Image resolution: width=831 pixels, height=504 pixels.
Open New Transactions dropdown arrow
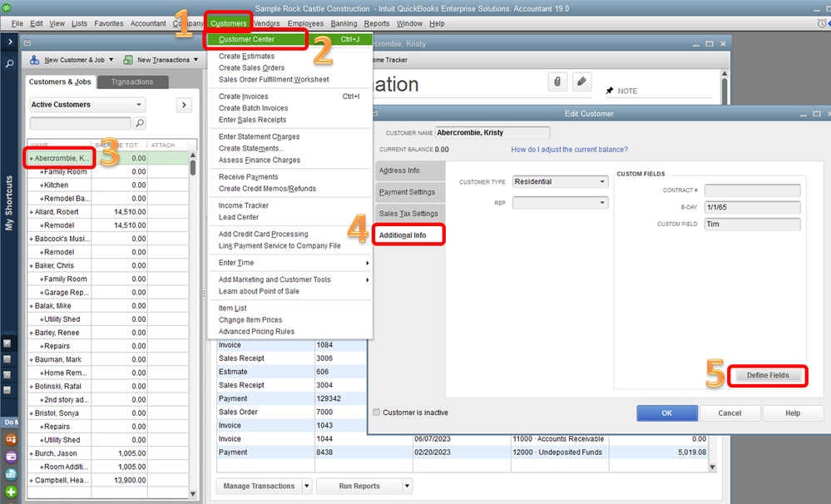pyautogui.click(x=196, y=60)
